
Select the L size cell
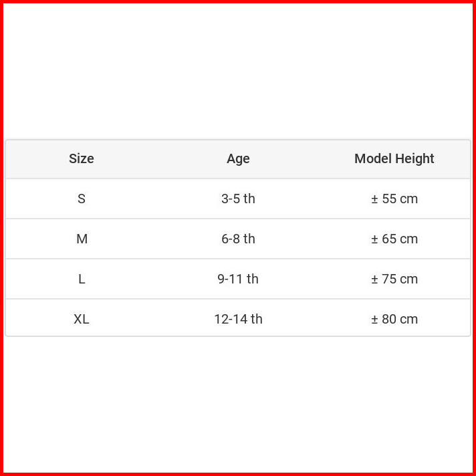(82, 279)
